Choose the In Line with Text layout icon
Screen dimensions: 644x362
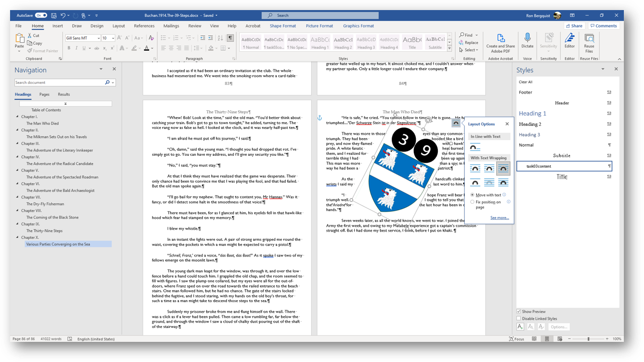[x=475, y=148]
